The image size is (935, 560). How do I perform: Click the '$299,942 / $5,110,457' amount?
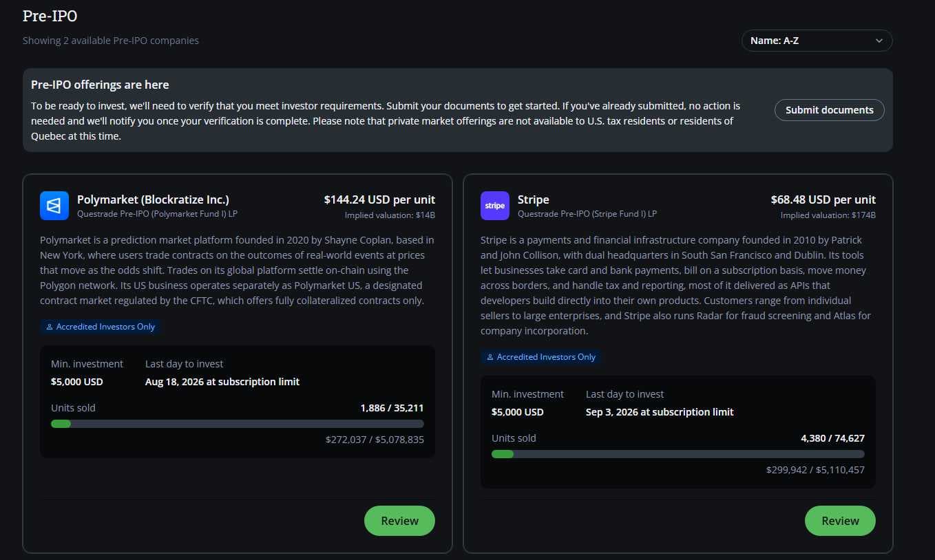tap(815, 470)
